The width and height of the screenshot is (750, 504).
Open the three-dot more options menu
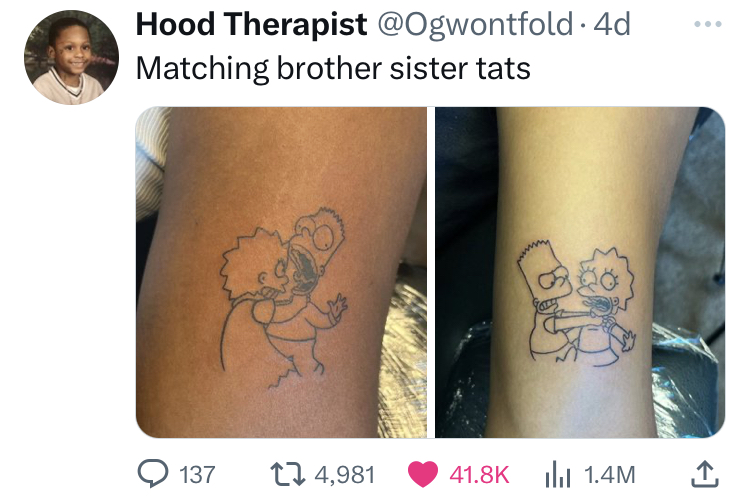tap(708, 24)
